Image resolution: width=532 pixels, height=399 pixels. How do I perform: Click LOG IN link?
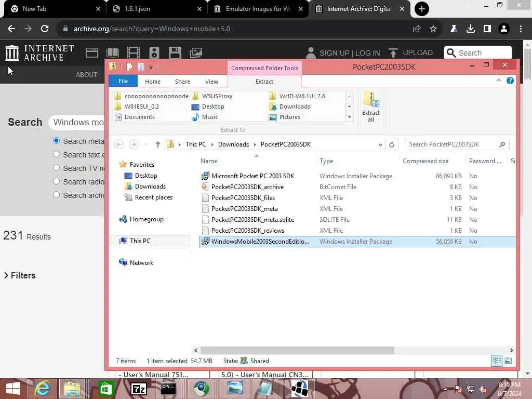(367, 53)
